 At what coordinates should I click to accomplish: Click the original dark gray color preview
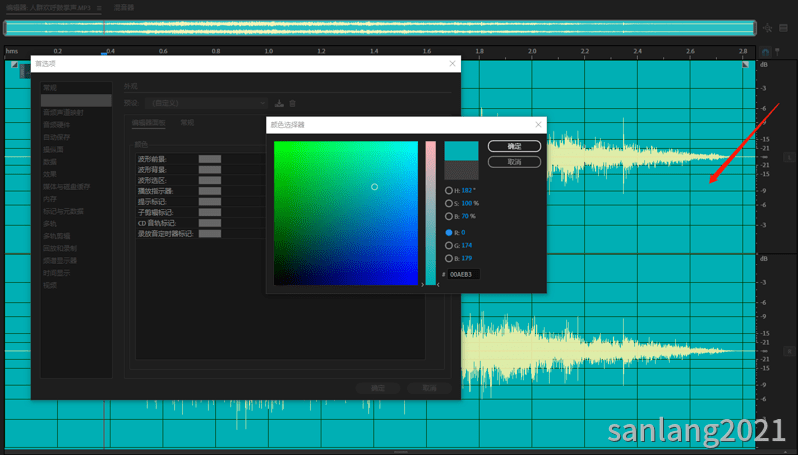461,170
